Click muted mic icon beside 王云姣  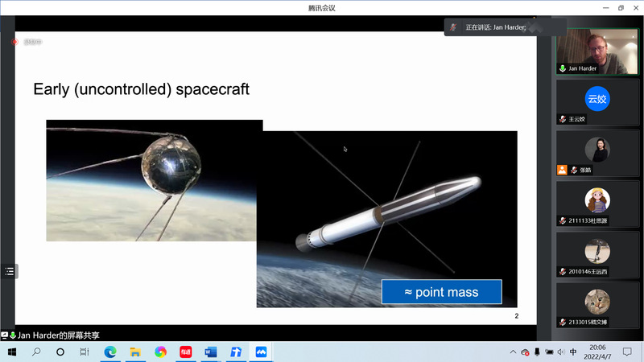(x=563, y=119)
